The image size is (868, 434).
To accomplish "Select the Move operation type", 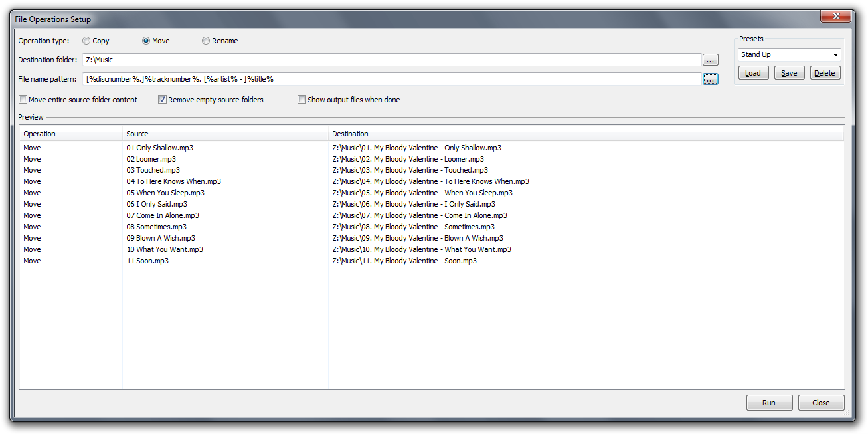I will 146,41.
